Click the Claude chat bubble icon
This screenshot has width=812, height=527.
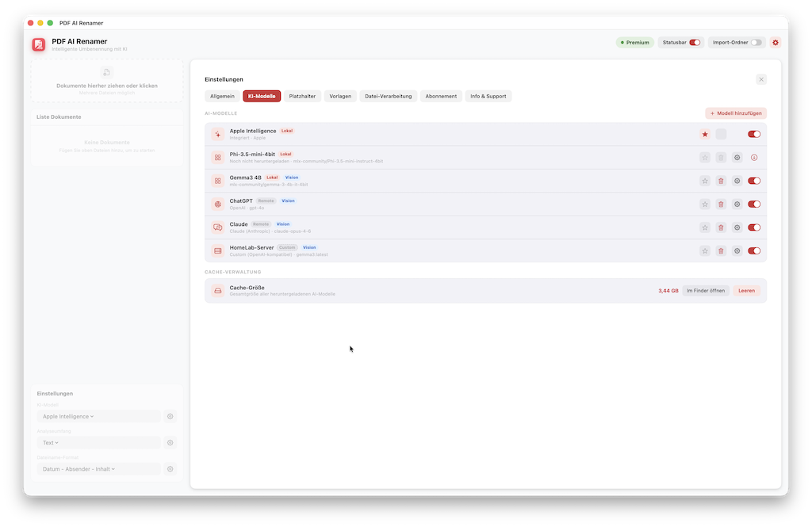click(x=218, y=227)
